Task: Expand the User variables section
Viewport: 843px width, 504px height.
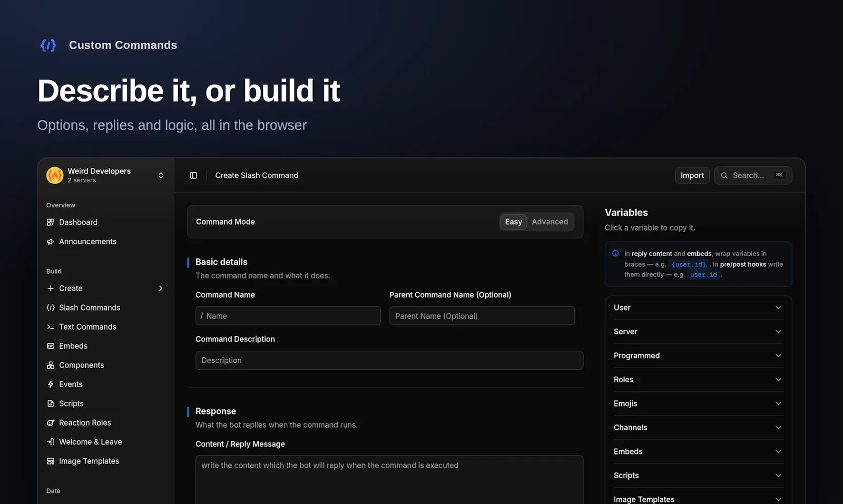Action: [x=698, y=308]
